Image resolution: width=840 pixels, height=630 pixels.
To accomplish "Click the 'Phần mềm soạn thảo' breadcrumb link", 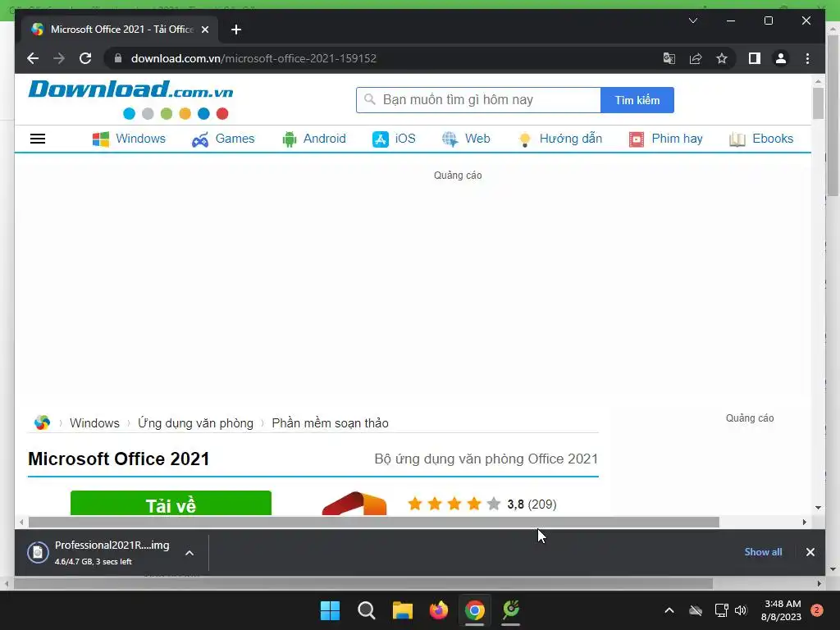I will (x=330, y=423).
